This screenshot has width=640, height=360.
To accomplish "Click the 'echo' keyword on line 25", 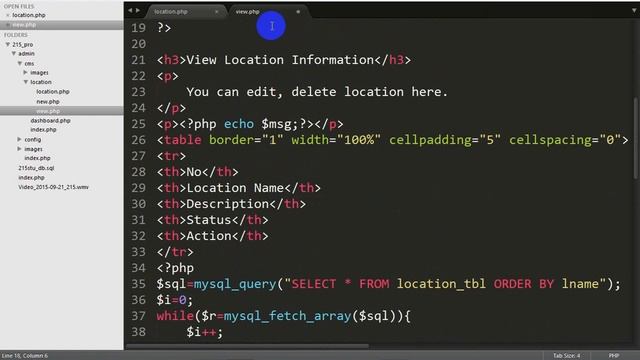I will coord(239,124).
